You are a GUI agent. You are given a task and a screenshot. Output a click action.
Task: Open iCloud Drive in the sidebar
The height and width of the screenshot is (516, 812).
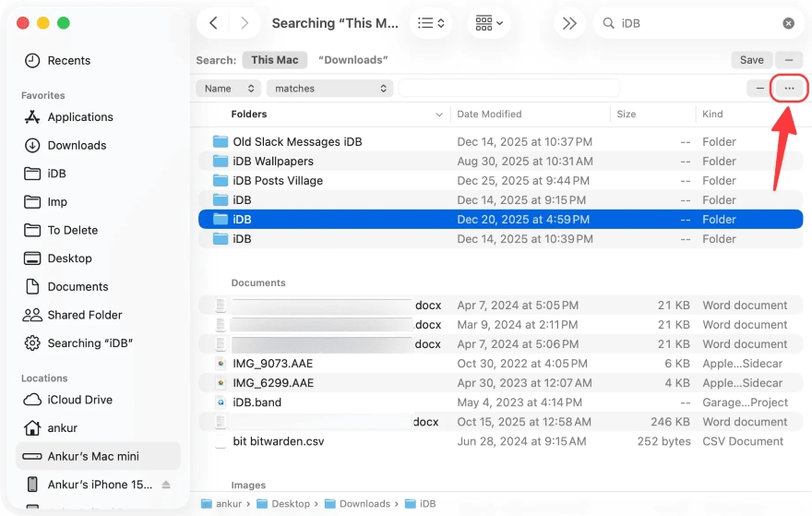click(x=99, y=400)
